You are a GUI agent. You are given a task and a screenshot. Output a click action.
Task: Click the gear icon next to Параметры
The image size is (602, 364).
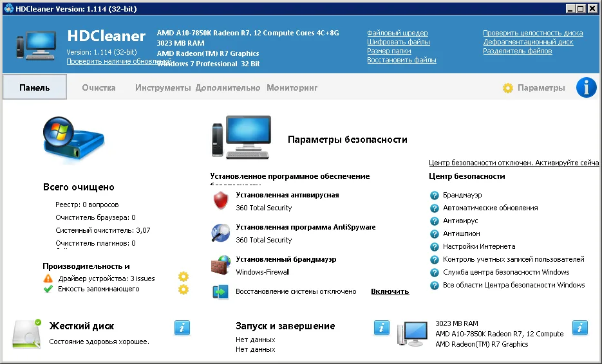[507, 88]
